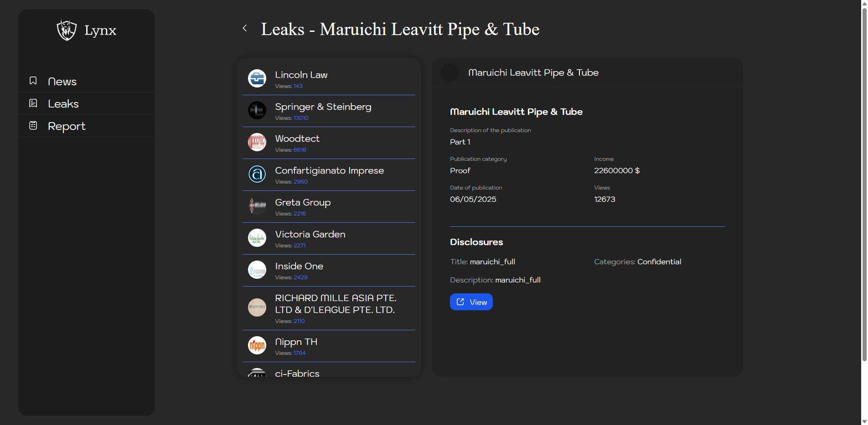
Task: Click the Lynx logo icon
Action: click(x=67, y=30)
